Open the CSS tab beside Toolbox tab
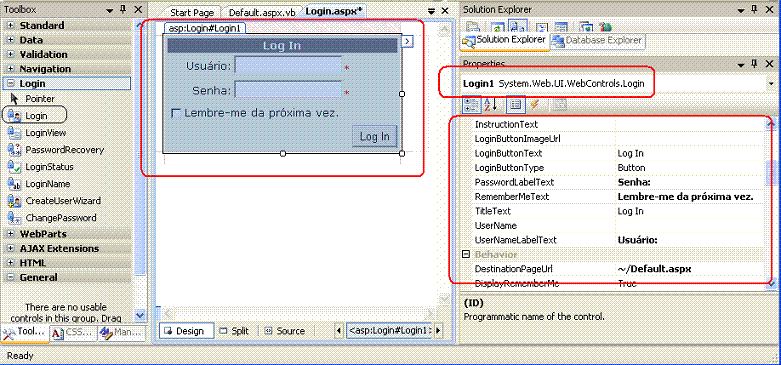The height and width of the screenshot is (365, 781). click(x=72, y=333)
